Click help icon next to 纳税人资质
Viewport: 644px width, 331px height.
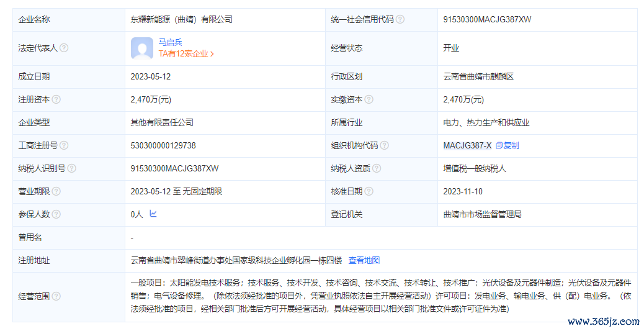point(376,168)
